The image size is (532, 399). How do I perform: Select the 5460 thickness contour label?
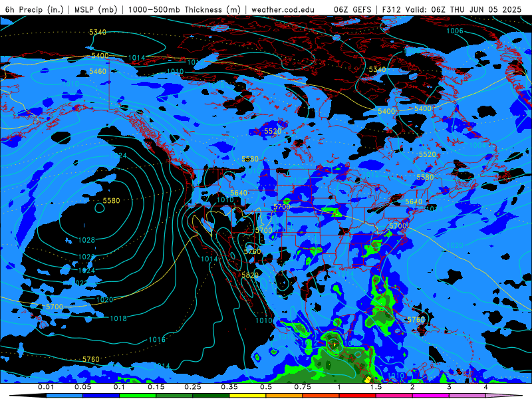(98, 72)
